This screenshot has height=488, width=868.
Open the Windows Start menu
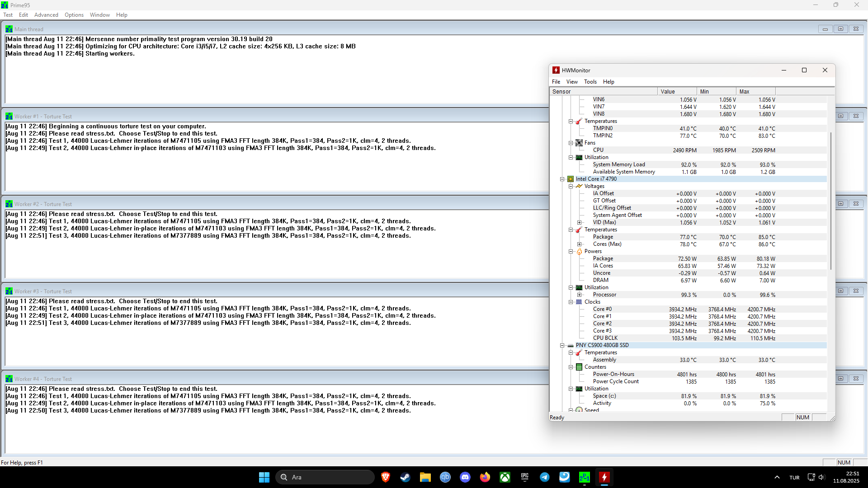[x=264, y=477]
